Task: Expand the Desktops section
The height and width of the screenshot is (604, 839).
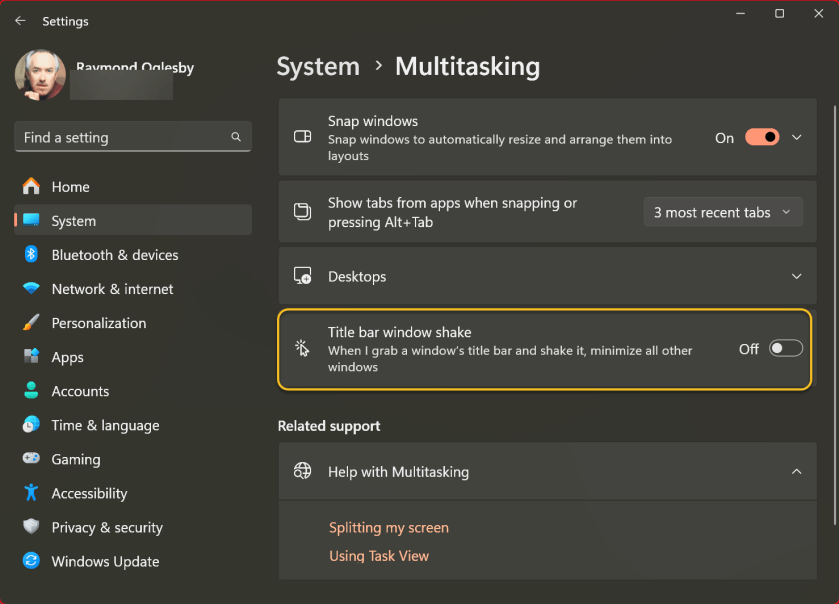Action: click(x=797, y=276)
